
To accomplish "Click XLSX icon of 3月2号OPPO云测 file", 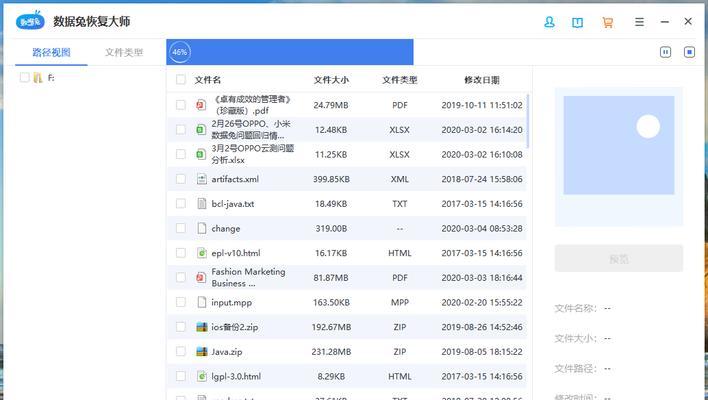I will click(x=201, y=154).
